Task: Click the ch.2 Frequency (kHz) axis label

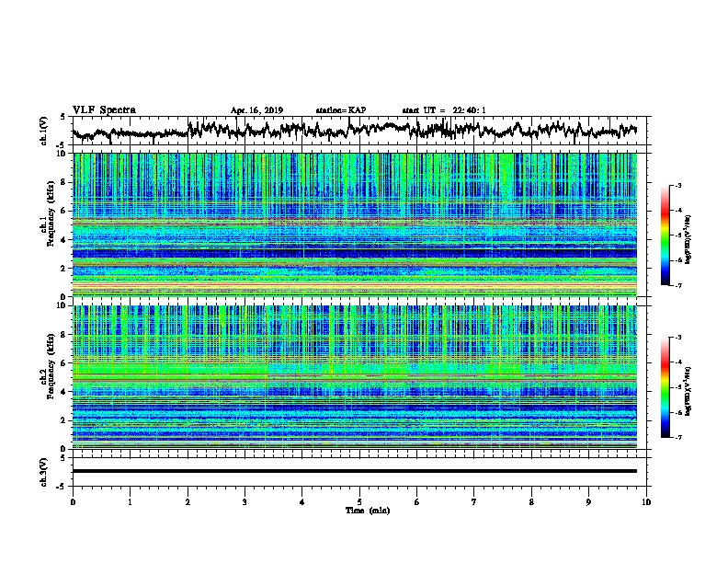Action: tap(49, 366)
